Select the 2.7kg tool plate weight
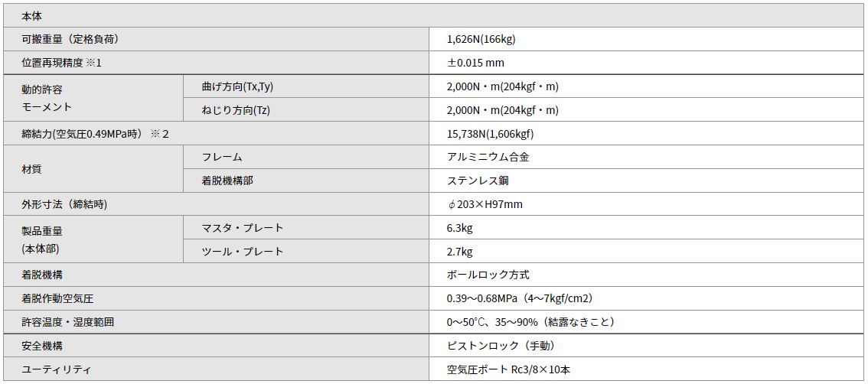868x384 pixels. [x=459, y=252]
